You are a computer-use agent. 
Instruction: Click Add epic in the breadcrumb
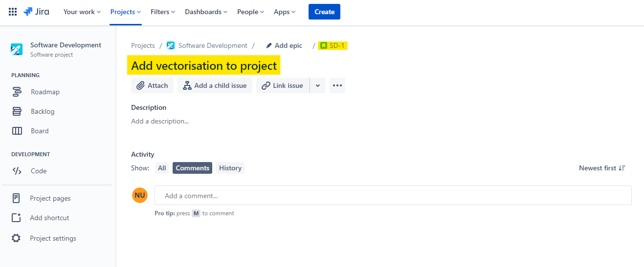point(284,45)
